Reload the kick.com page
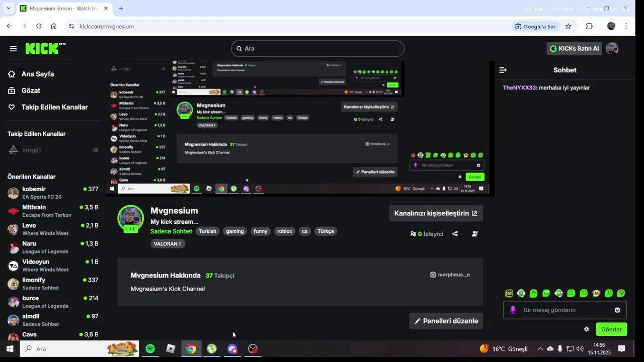Screen dimensions: 644x362 (39, 26)
